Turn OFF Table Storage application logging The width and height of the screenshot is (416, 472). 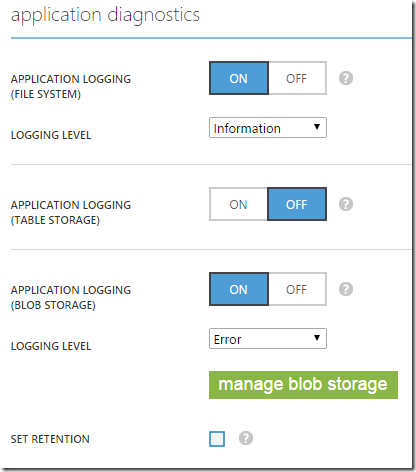coord(297,204)
